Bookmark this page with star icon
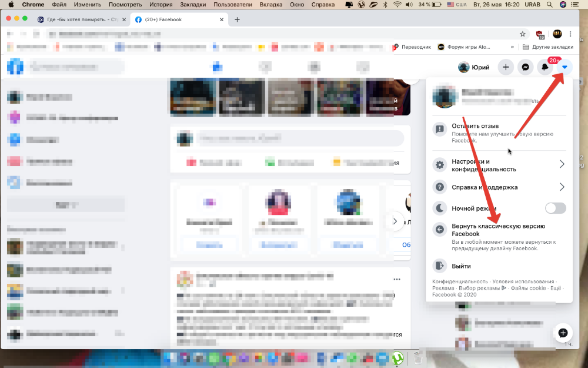The image size is (588, 368). pyautogui.click(x=523, y=34)
